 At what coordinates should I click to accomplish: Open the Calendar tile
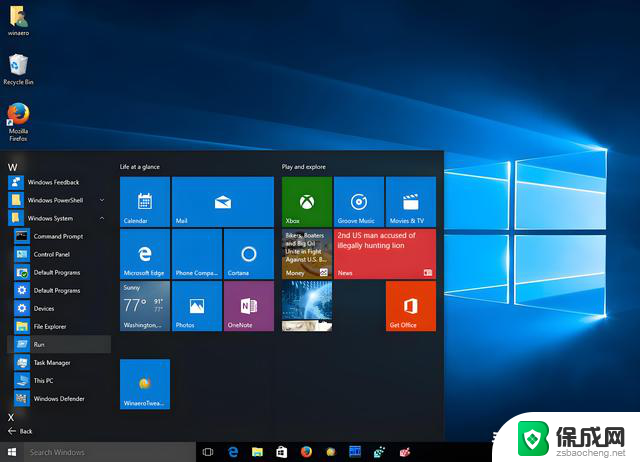click(x=145, y=202)
